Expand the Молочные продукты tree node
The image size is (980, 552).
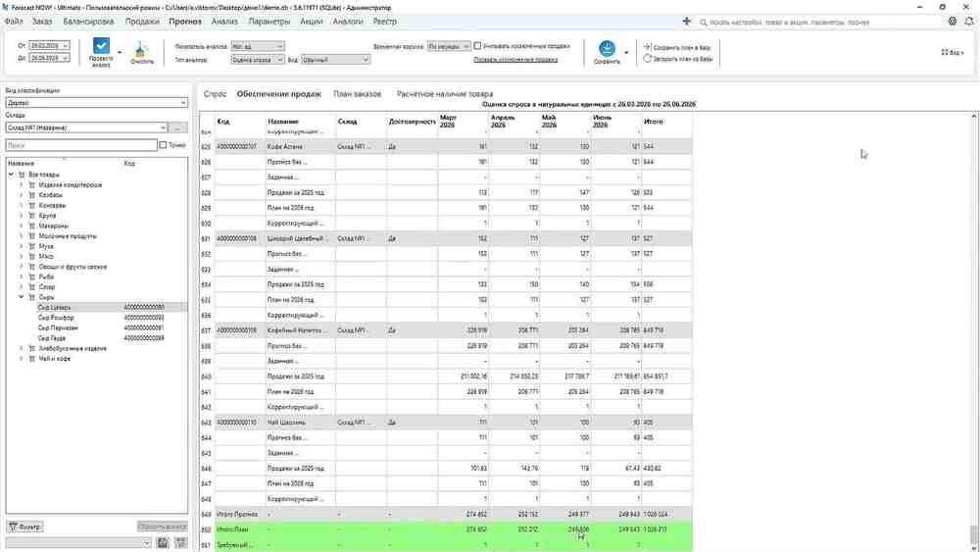(x=22, y=235)
